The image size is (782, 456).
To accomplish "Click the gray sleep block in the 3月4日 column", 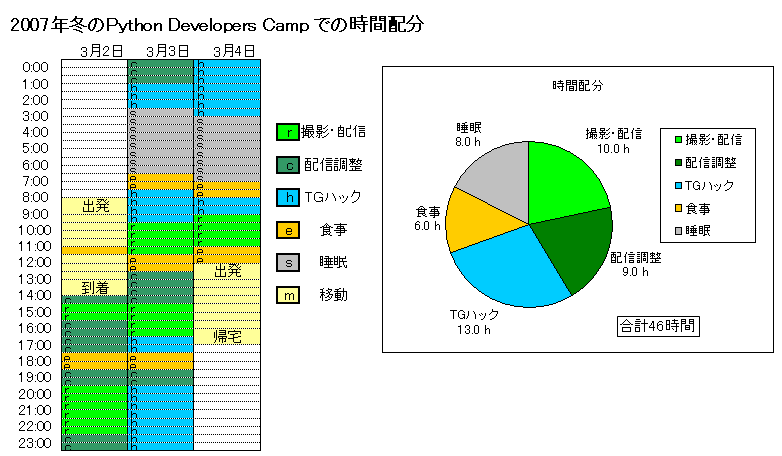I will [x=227, y=149].
